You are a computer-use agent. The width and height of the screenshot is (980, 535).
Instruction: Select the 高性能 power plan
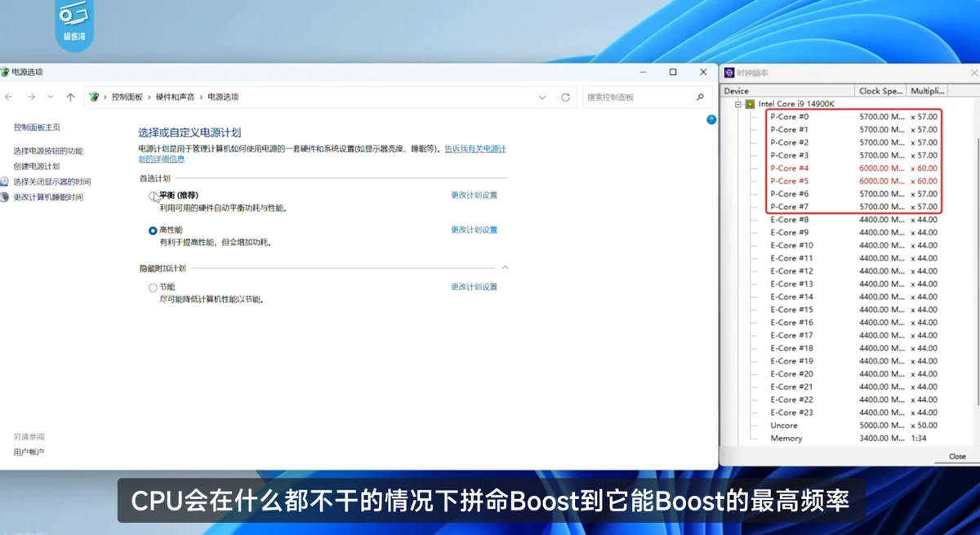(x=153, y=231)
